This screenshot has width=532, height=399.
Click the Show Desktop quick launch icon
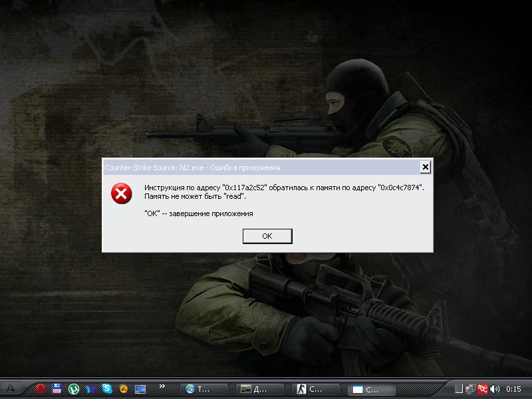click(x=140, y=389)
